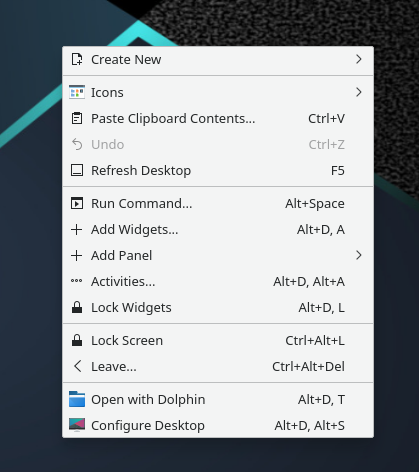The image size is (419, 472).
Task: Click the blue Dolphin folder icon
Action: tap(77, 399)
